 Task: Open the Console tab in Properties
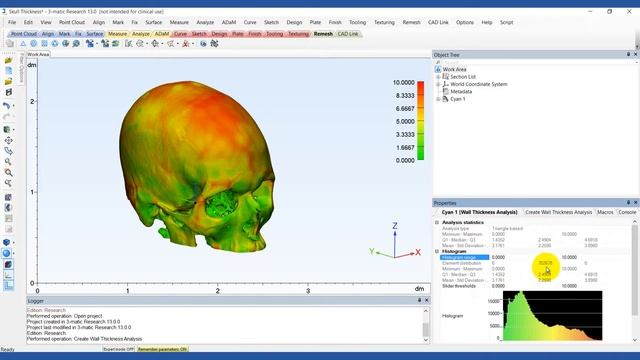[x=627, y=212]
